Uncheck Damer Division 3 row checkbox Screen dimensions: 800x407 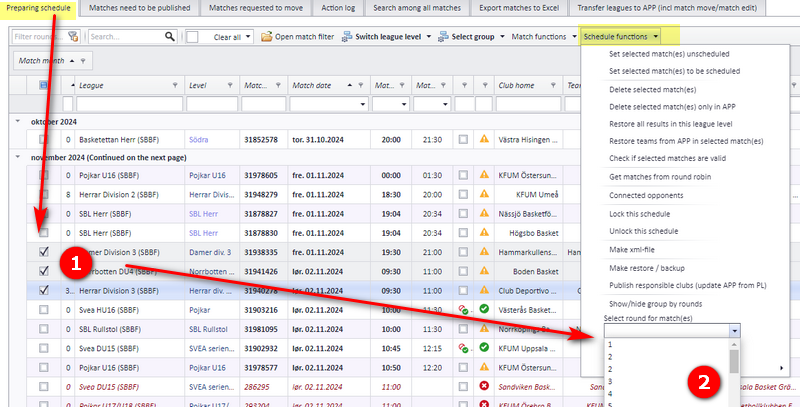(44, 252)
